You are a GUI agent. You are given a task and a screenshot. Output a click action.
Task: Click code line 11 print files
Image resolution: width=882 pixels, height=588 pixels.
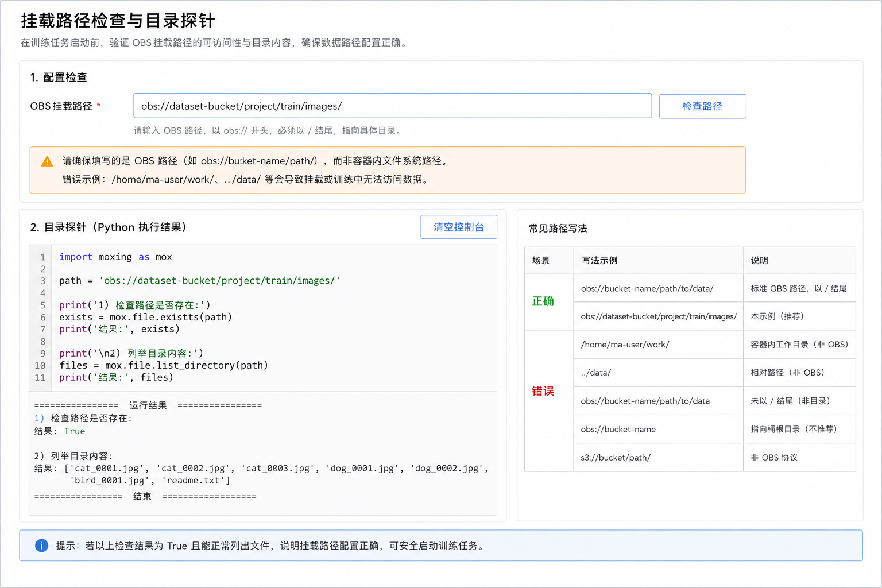point(116,377)
